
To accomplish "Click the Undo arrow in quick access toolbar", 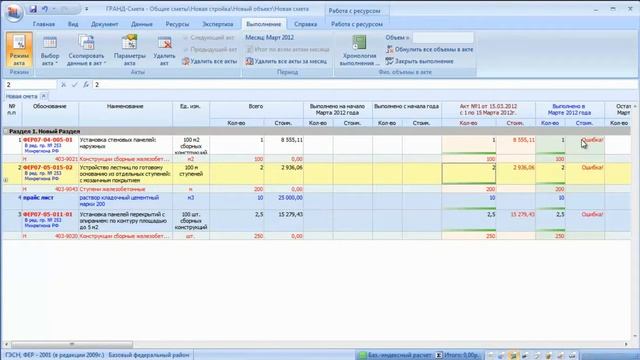I will click(x=44, y=9).
